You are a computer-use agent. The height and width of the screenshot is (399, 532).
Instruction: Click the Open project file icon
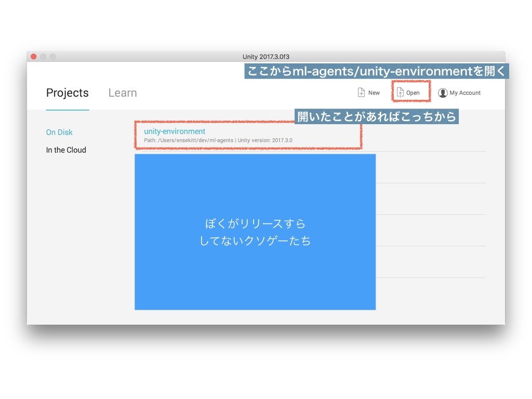[x=400, y=92]
